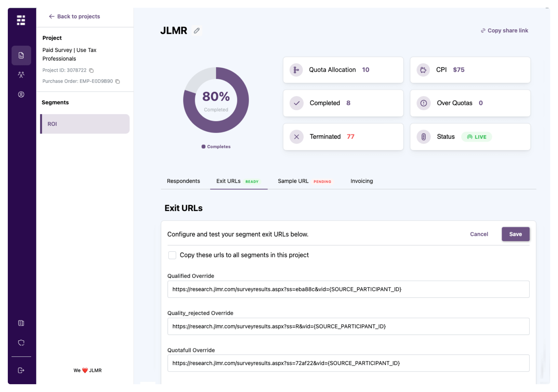Go back to projects

pos(74,17)
